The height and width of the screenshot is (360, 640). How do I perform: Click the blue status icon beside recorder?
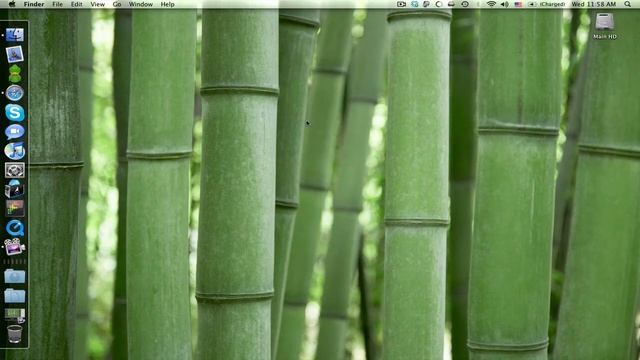tap(415, 4)
